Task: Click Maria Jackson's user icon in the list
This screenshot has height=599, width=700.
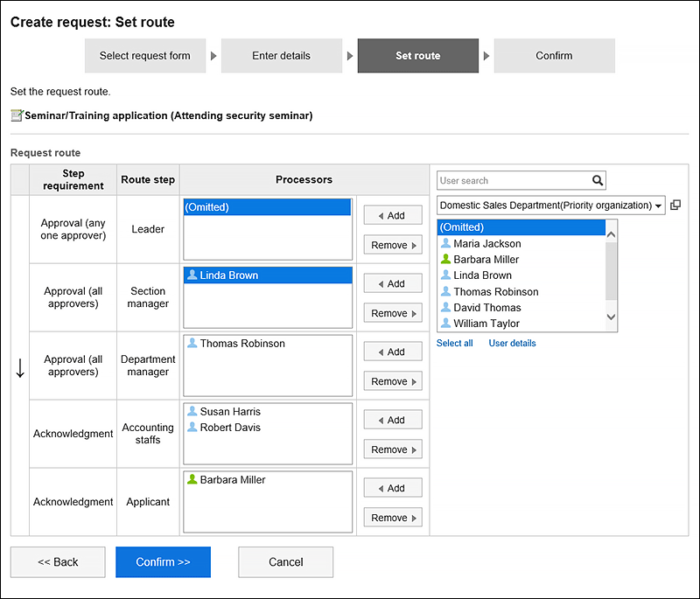Action: 445,243
